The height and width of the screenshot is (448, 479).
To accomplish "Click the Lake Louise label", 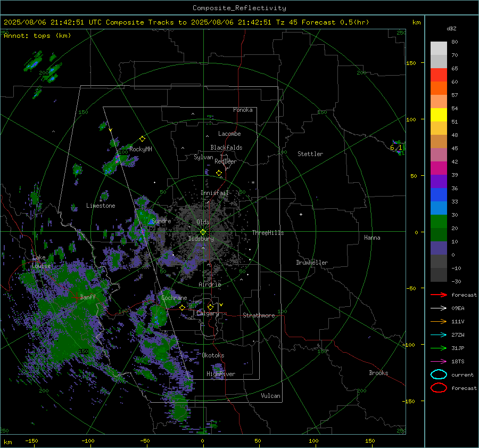I will tap(41, 262).
